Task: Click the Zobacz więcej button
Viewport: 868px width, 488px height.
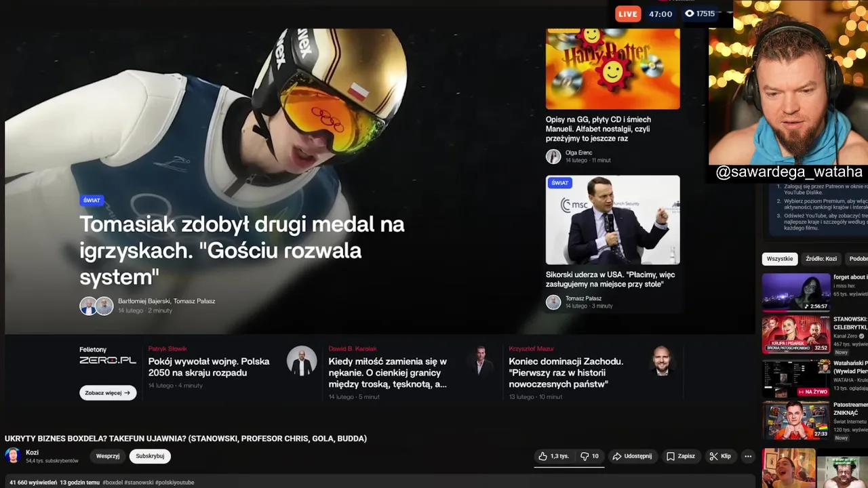Action: coord(108,392)
